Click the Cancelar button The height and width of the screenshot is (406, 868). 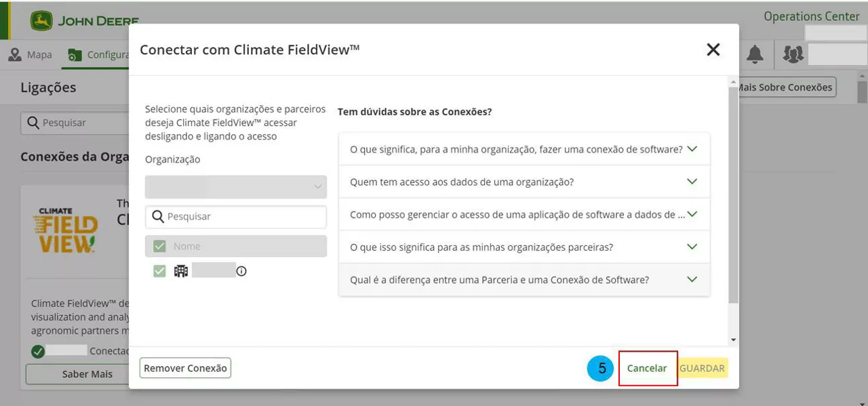(x=647, y=368)
